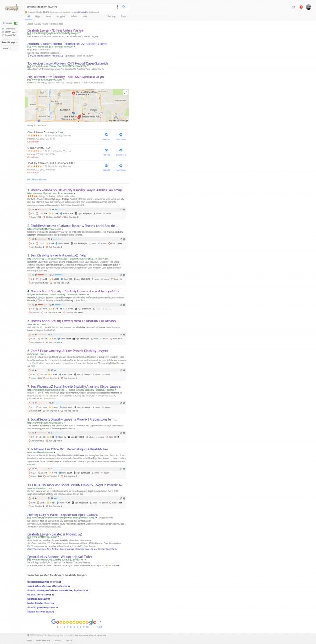Open the Attorney Larry H. Parker ad

(63, 514)
